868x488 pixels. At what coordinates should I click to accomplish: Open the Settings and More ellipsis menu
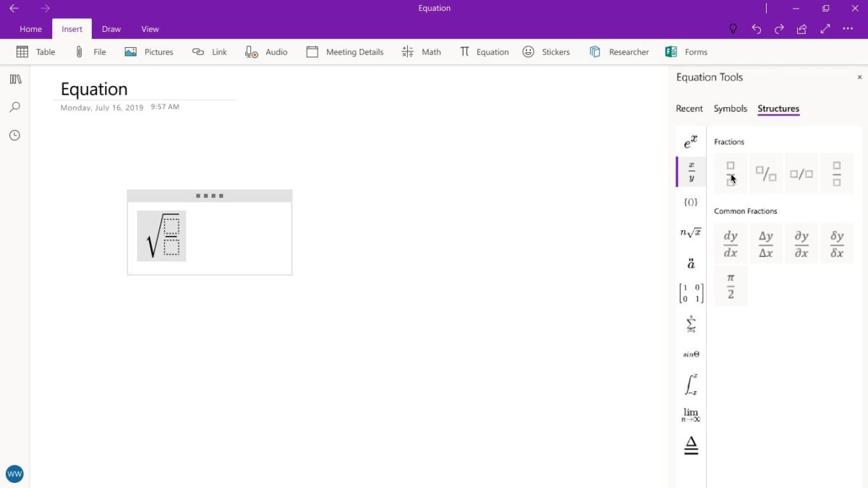(848, 29)
